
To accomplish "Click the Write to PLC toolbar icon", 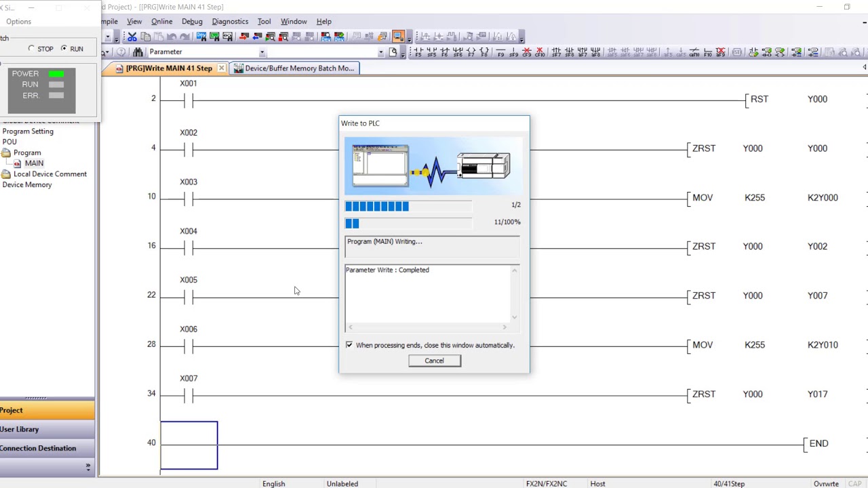I will (x=243, y=37).
